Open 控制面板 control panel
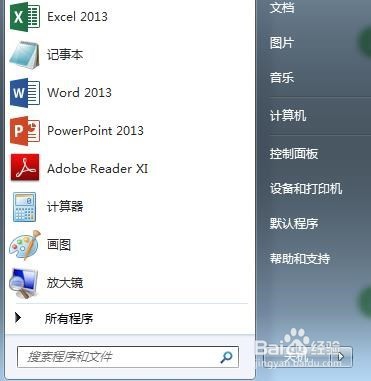Viewport: 371px width, 381px height. pos(294,154)
